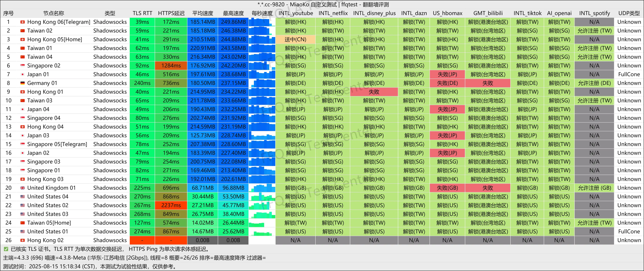Click the flag icon of Singapore 01
The width and height of the screenshot is (644, 271).
(x=22, y=170)
